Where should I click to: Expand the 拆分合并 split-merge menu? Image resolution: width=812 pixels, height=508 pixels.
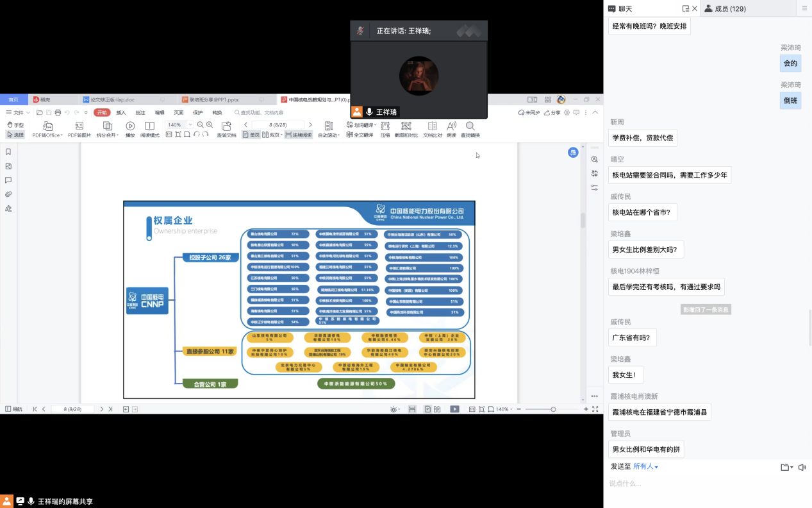(108, 130)
